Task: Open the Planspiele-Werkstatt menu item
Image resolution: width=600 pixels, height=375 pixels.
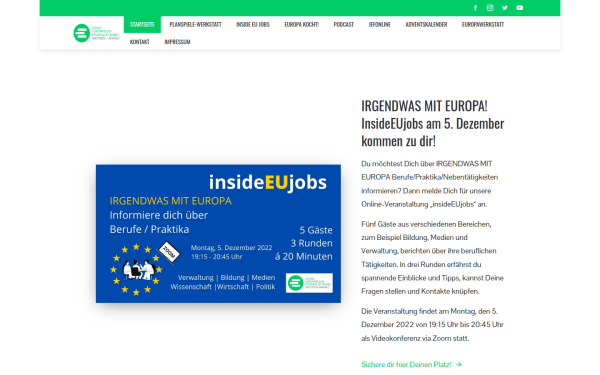Action: click(x=196, y=24)
